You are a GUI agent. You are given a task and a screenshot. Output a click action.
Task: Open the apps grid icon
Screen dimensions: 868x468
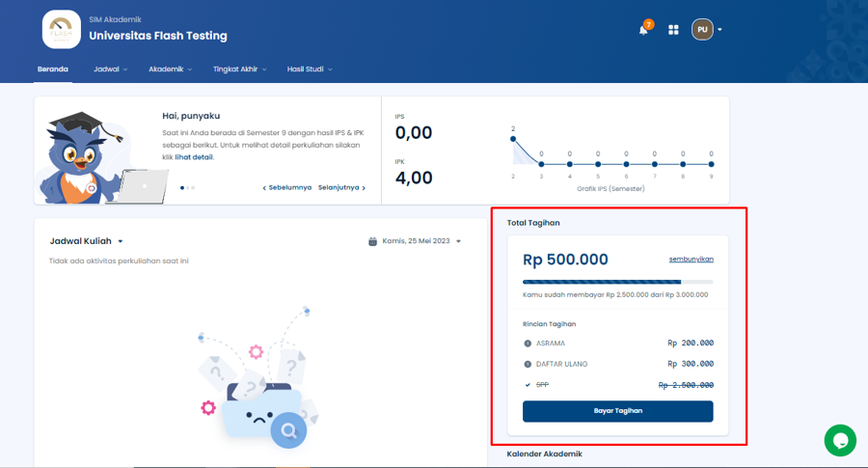coord(673,30)
